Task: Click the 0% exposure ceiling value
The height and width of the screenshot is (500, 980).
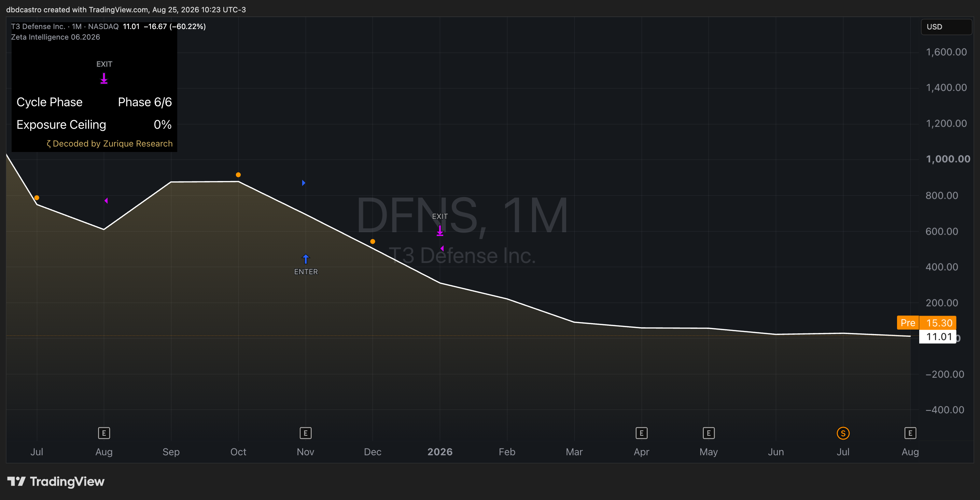Action: pos(163,124)
